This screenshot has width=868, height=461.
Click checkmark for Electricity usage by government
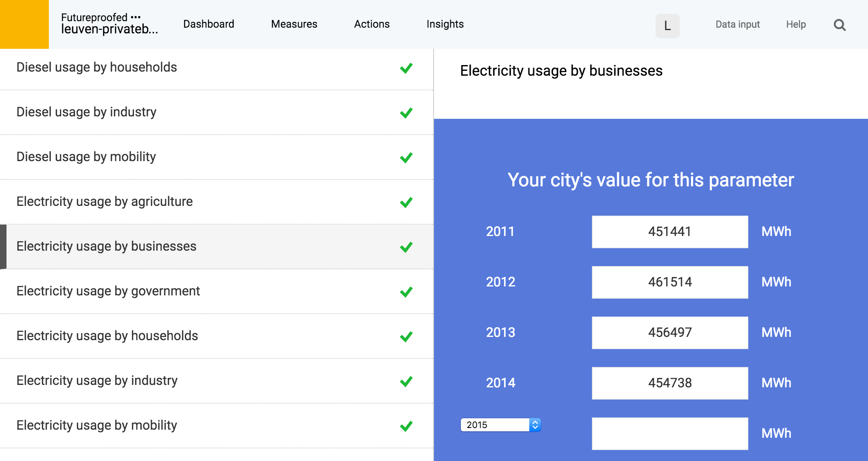coord(406,292)
